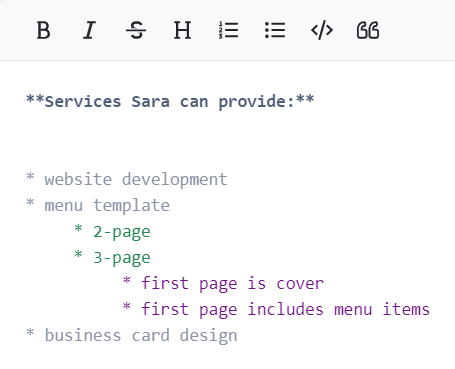Image resolution: width=455 pixels, height=369 pixels.
Task: Click the asterisk before 'website development'
Action: click(x=30, y=177)
